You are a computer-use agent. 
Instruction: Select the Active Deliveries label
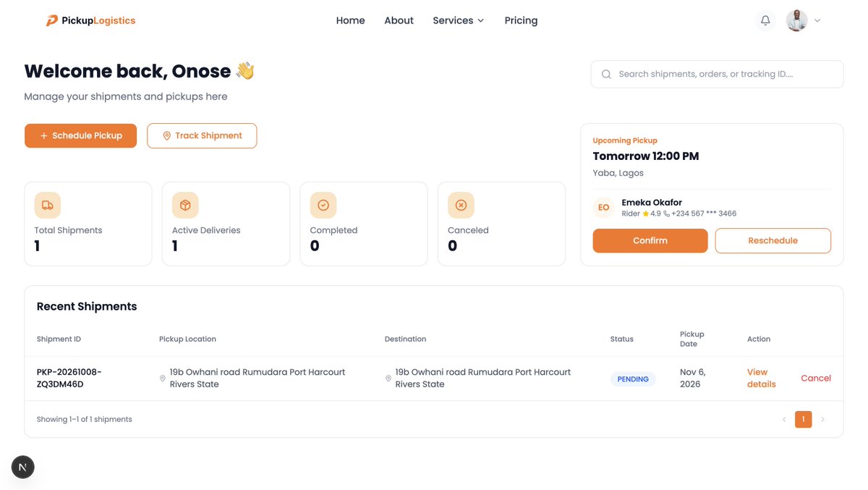[206, 230]
